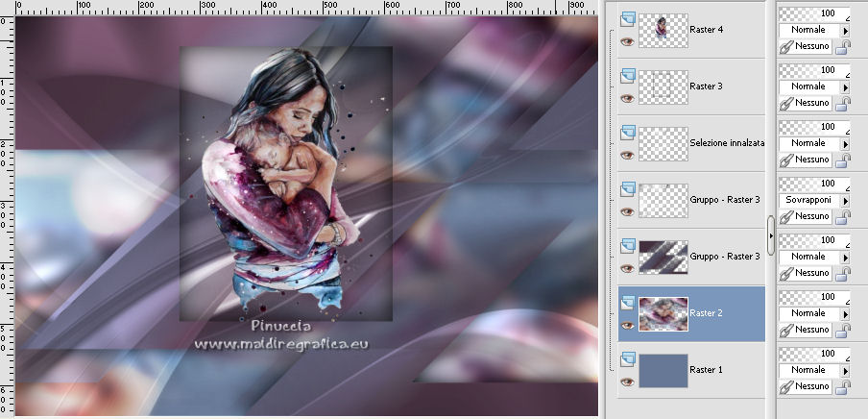This screenshot has height=419, width=868.
Task: Lock transparency on the Raster 1 layer
Action: 842,387
